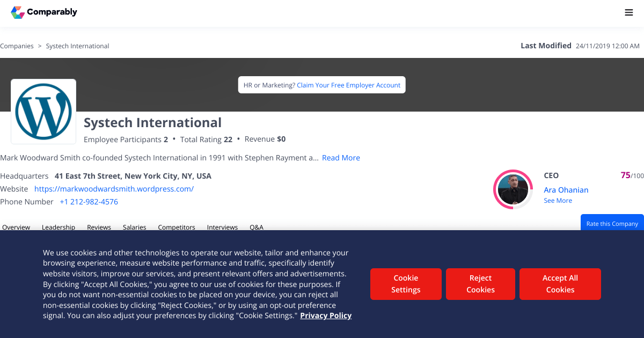Open the Privacy Policy link

point(326,315)
